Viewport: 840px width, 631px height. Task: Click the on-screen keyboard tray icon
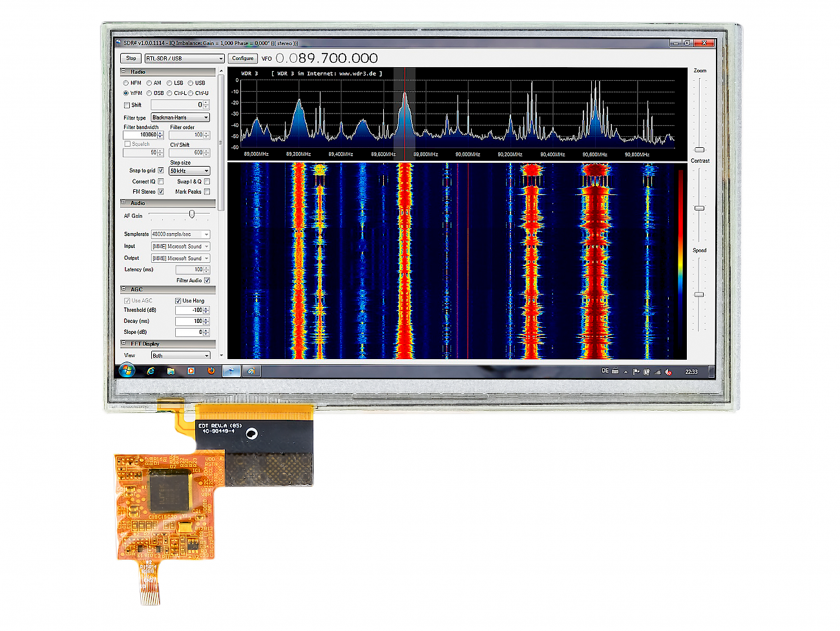615,371
